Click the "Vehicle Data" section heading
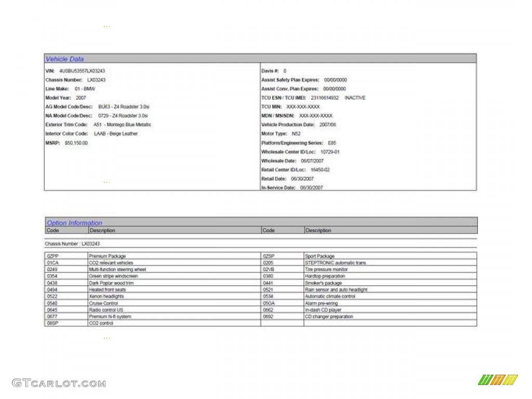This screenshot has width=532, height=399. tap(64, 59)
